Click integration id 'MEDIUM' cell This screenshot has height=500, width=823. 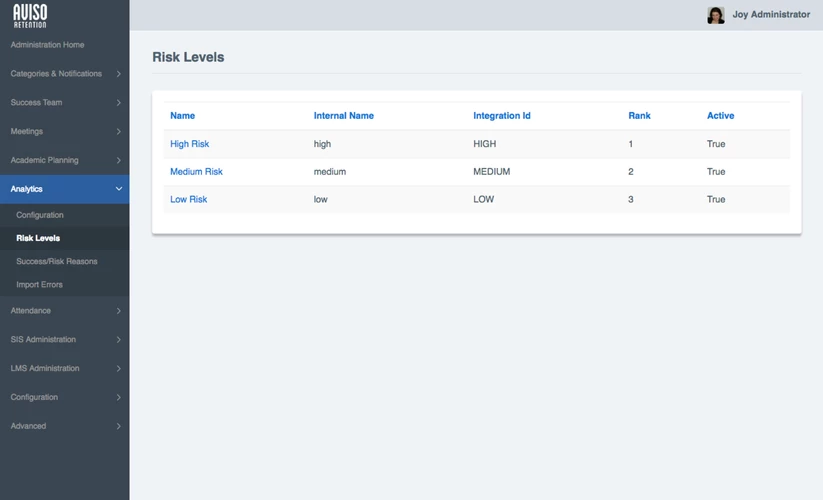coord(492,172)
